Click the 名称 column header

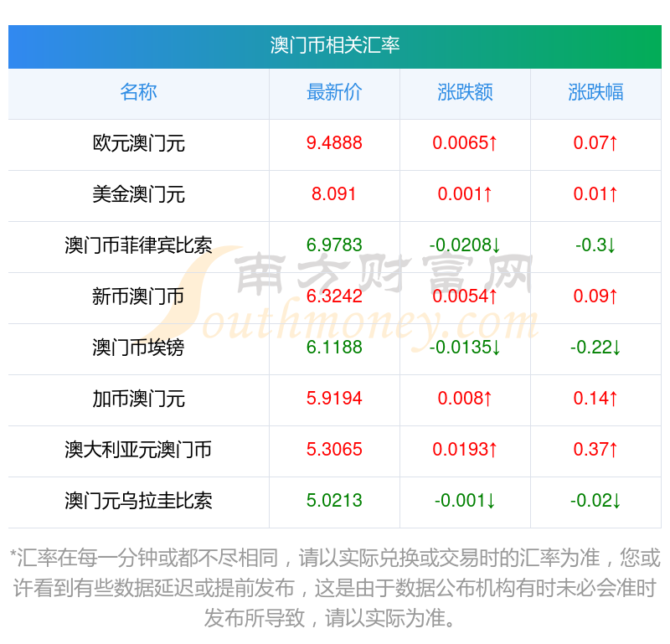coord(138,92)
